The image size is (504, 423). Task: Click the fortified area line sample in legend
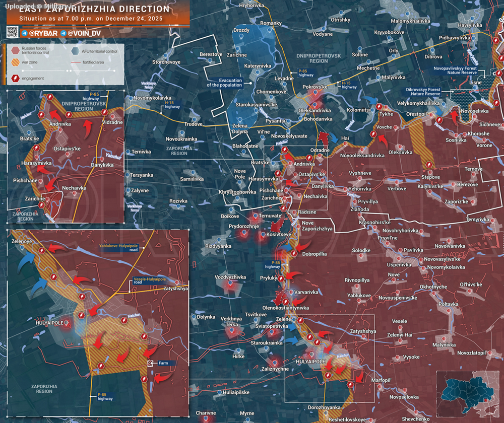coord(75,63)
